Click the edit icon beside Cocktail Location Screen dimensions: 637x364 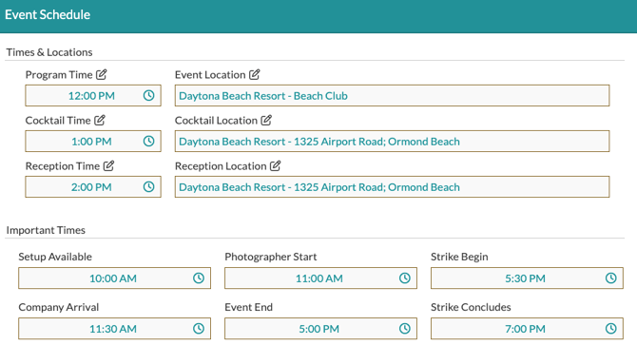(x=266, y=120)
